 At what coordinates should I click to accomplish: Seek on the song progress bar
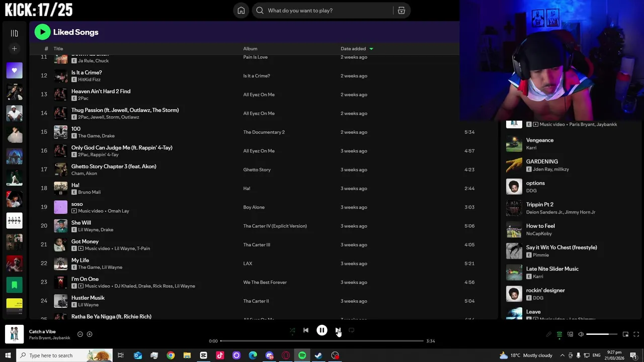pyautogui.click(x=322, y=341)
